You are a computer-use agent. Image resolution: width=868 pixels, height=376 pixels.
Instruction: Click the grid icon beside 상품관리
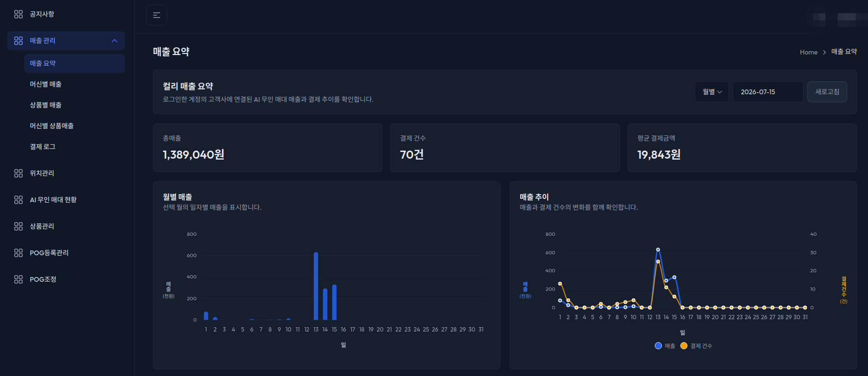(18, 226)
